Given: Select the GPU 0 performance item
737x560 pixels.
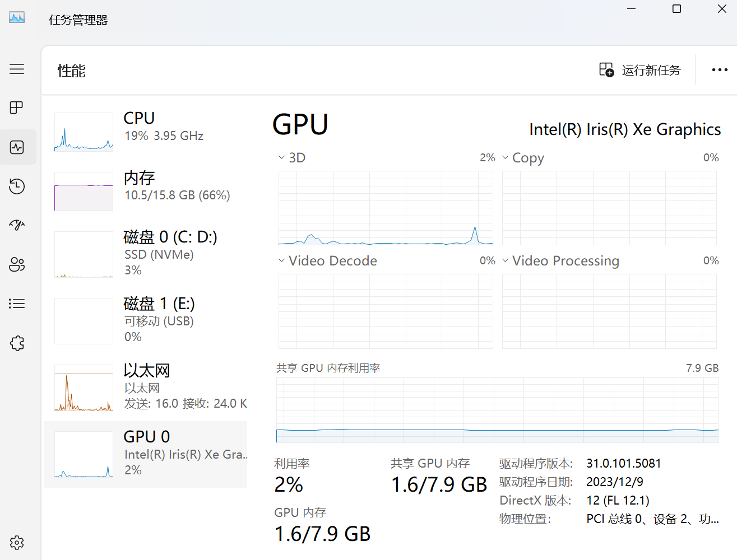Looking at the screenshot, I should 146,454.
